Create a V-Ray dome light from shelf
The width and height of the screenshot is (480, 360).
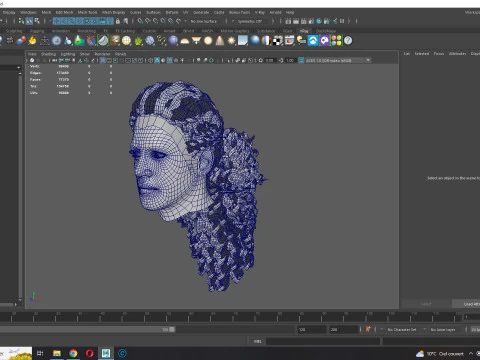click(185, 41)
